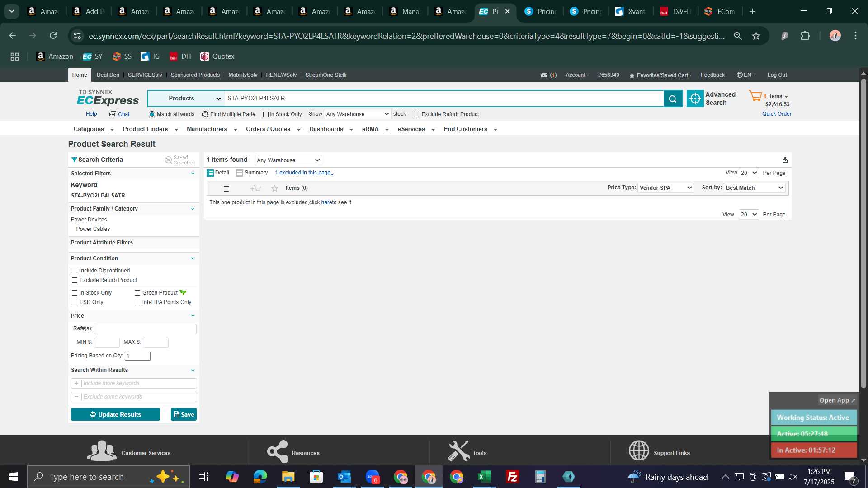Open FileZilla from the taskbar
This screenshot has height=488, width=868.
click(512, 477)
